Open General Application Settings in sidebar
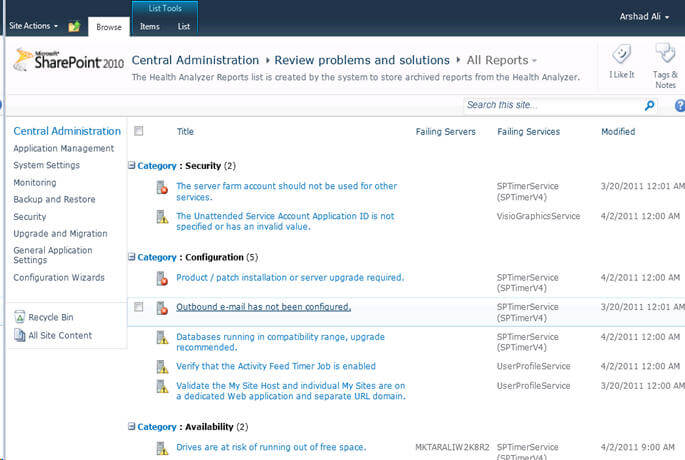685x460 pixels. [x=53, y=255]
